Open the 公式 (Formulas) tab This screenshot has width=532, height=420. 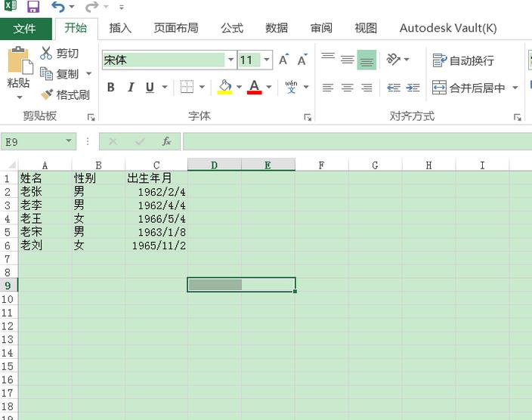pyautogui.click(x=231, y=28)
